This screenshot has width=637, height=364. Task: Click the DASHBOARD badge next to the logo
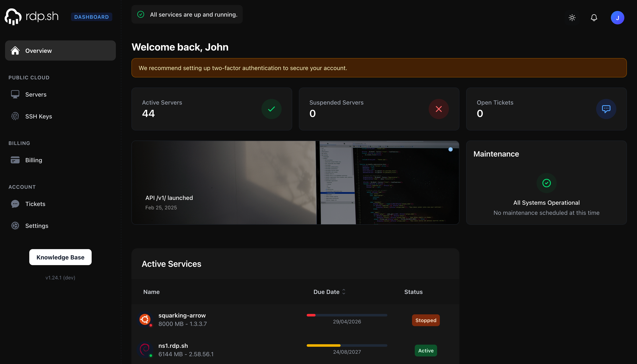pos(92,17)
